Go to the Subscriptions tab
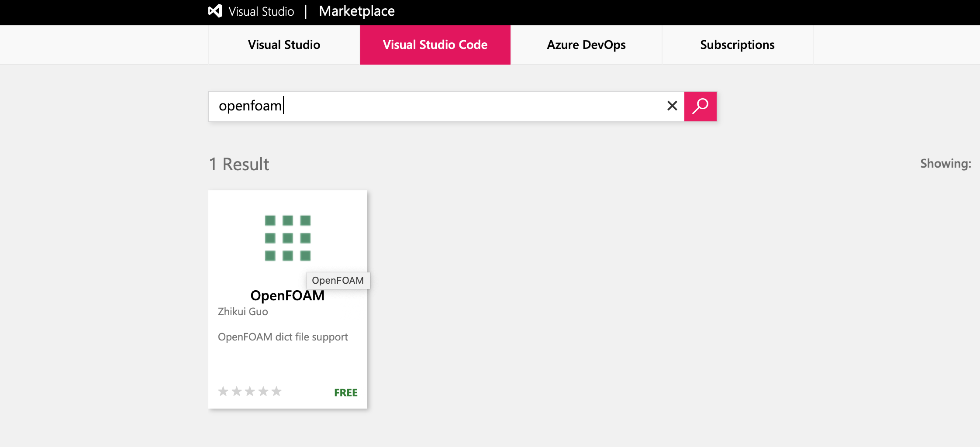The image size is (980, 447). pos(737,45)
